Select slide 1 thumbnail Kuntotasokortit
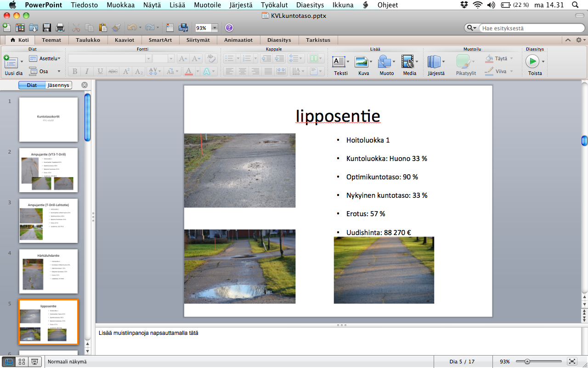The width and height of the screenshot is (588, 368). coord(48,120)
